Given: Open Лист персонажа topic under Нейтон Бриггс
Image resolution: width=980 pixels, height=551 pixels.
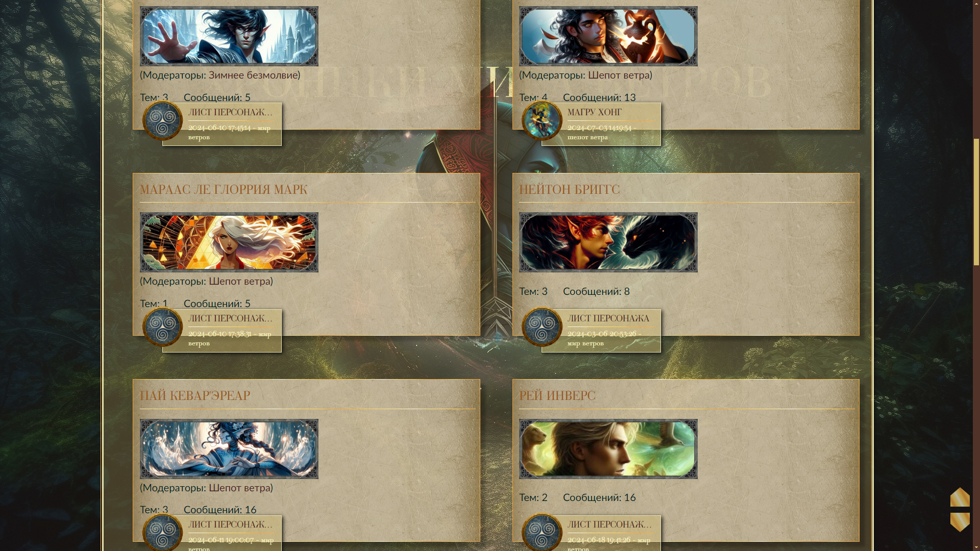Looking at the screenshot, I should [608, 318].
